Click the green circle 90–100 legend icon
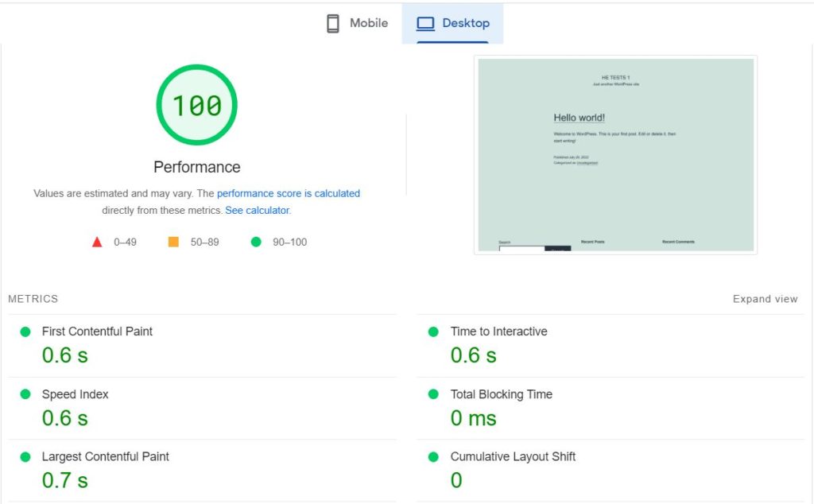 (x=256, y=242)
